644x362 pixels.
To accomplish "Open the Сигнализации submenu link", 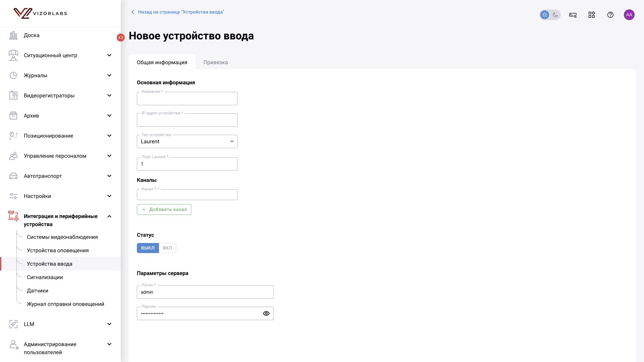I will (x=45, y=277).
